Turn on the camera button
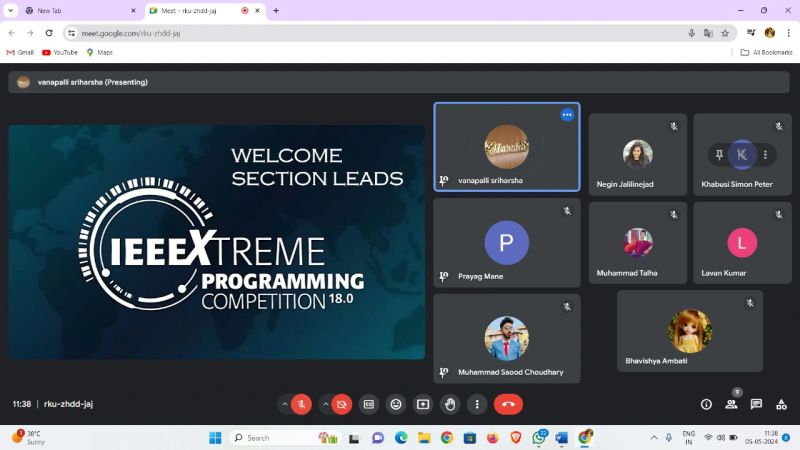800x450 pixels. [342, 404]
